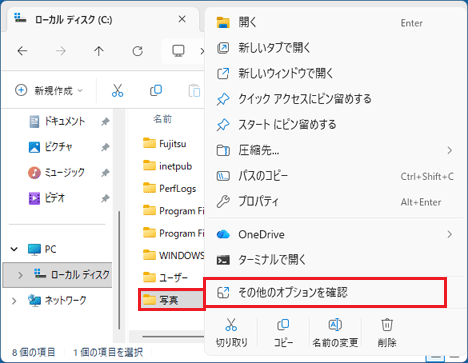Image resolution: width=468 pixels, height=363 pixels.
Task: Select クイック アクセスにピン留めする
Action: tap(335, 99)
